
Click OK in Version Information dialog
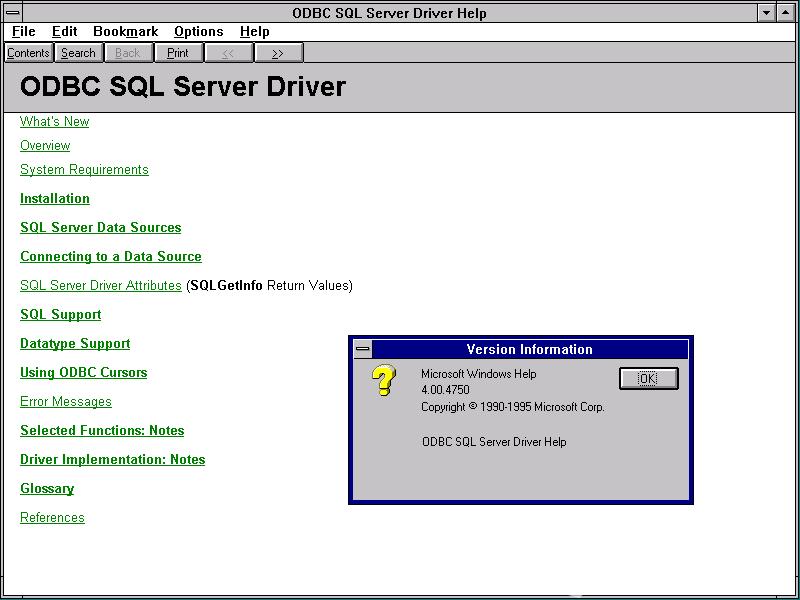tap(648, 379)
